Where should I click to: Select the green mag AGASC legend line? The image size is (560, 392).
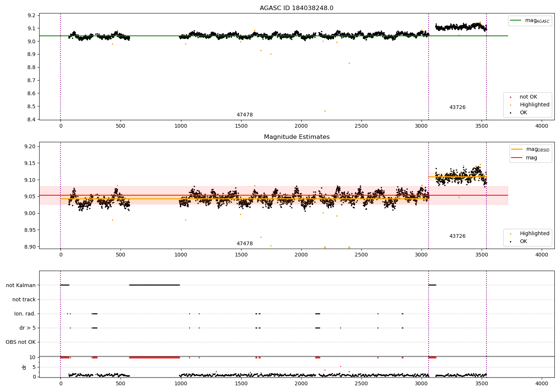(x=516, y=21)
